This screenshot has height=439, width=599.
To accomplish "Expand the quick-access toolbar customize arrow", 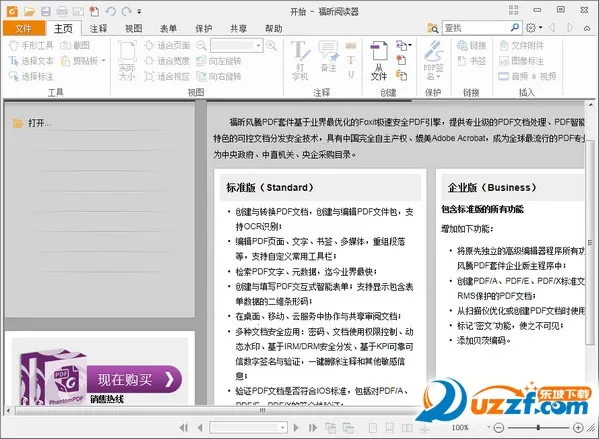I will coord(139,11).
